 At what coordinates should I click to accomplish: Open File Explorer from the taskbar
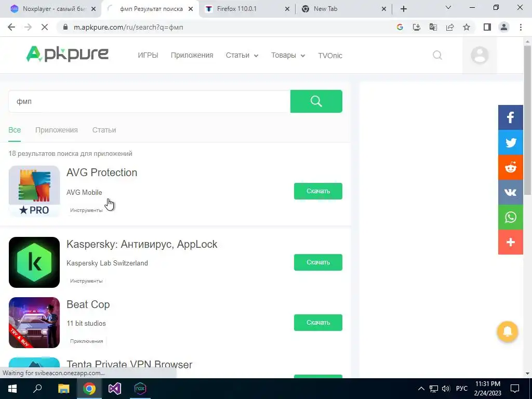(63, 389)
